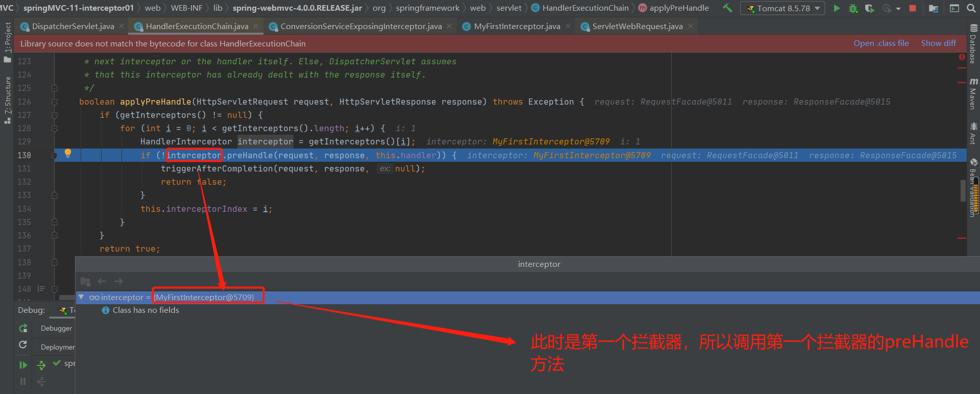Click the forward arrow in the evaluation popup
The width and height of the screenshot is (980, 394).
click(x=118, y=281)
